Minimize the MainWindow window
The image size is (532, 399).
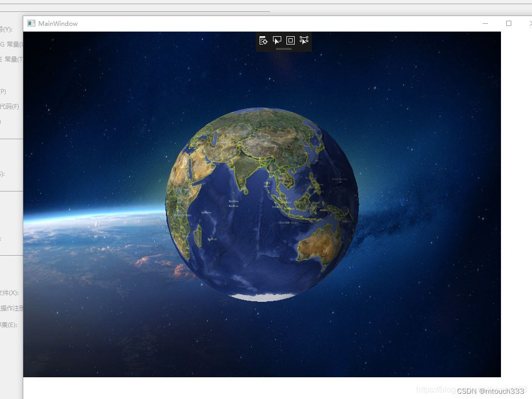pos(485,23)
